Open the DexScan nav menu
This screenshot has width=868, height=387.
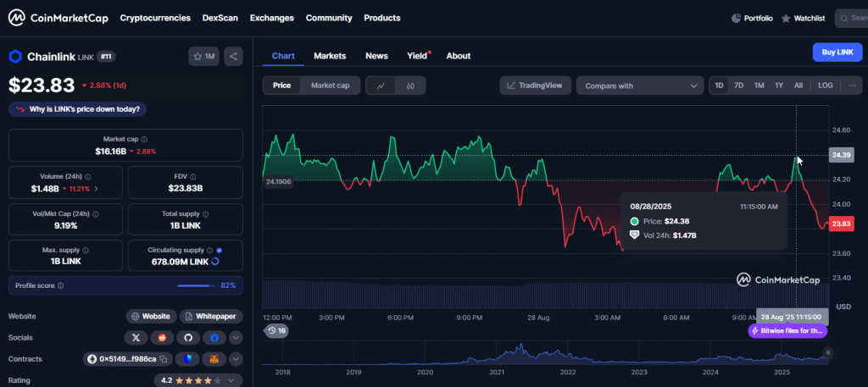coord(220,18)
